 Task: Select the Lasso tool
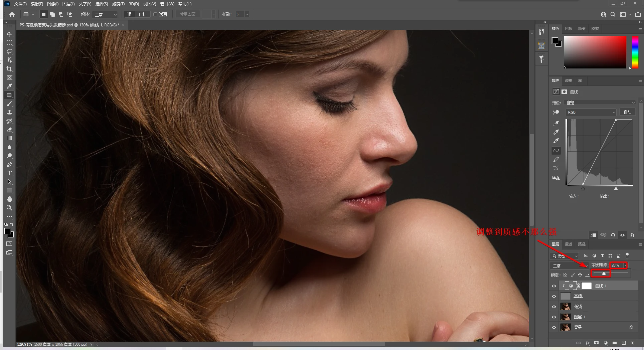point(9,51)
